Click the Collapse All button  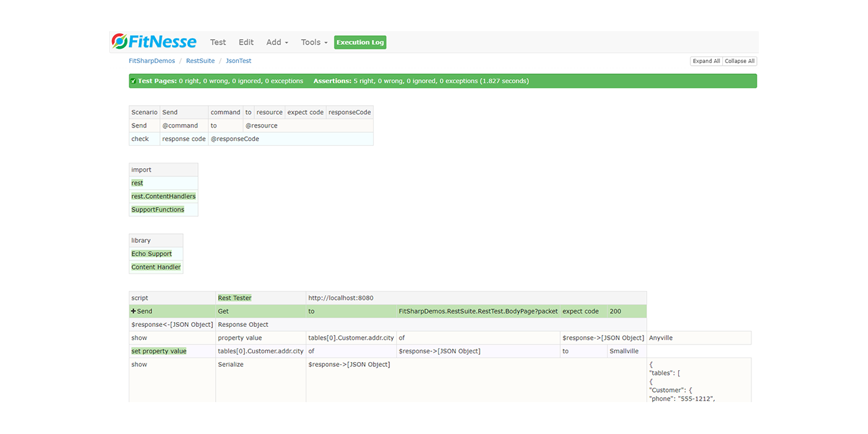[x=739, y=60]
